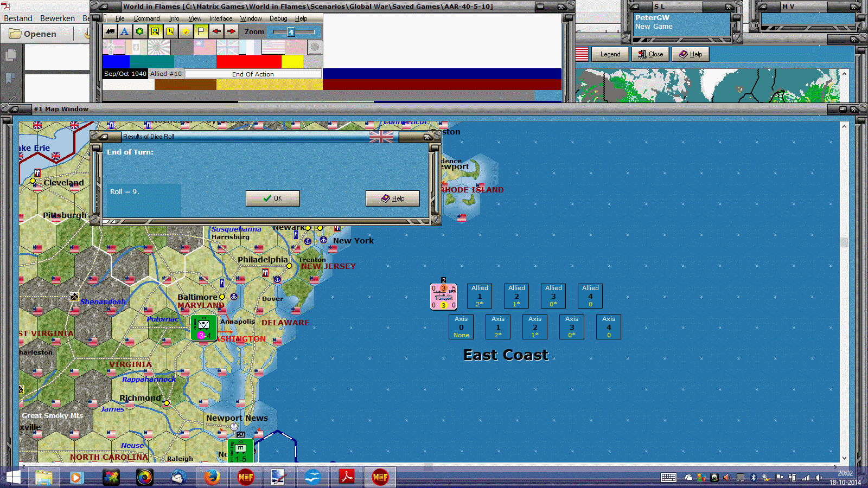Click Axis sea box section 2
The height and width of the screenshot is (488, 868).
535,327
